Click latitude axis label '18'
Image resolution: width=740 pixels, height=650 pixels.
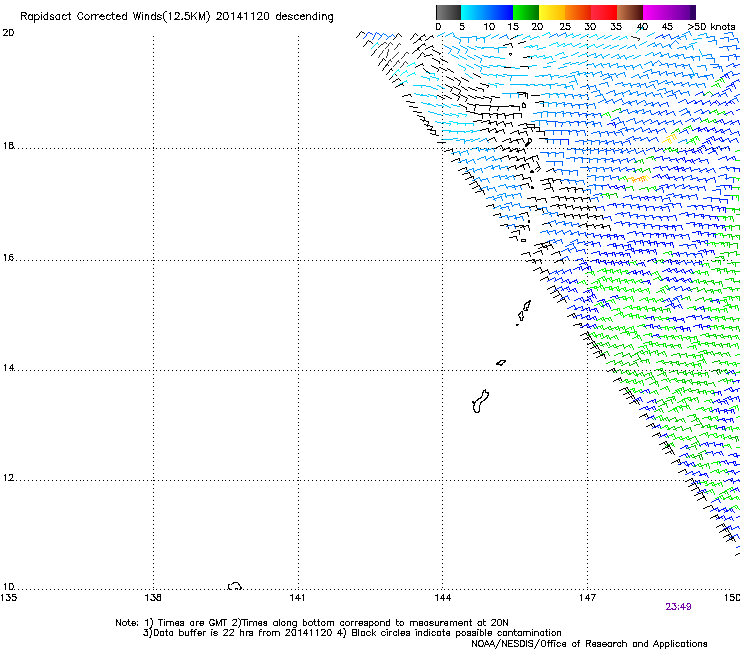point(8,145)
